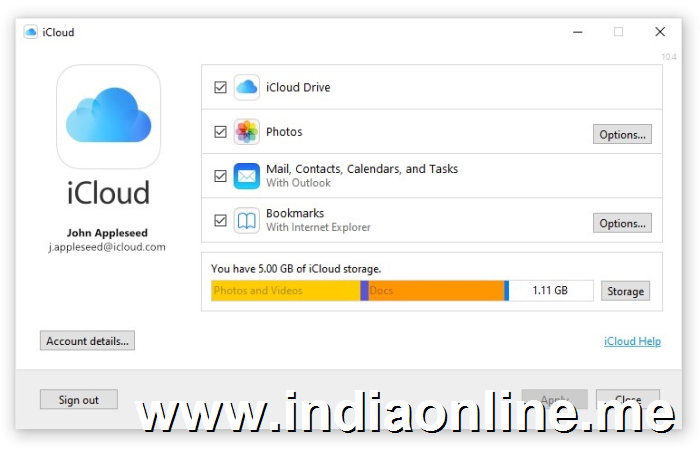Image resolution: width=700 pixels, height=450 pixels.
Task: Toggle the Photos checkbox
Action: (221, 132)
